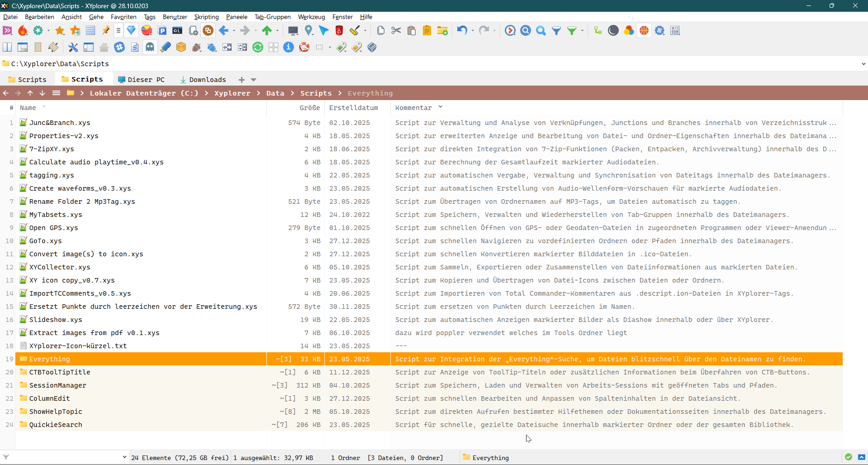Click the green refresh circle icon
Image resolution: width=868 pixels, height=465 pixels.
point(258,48)
